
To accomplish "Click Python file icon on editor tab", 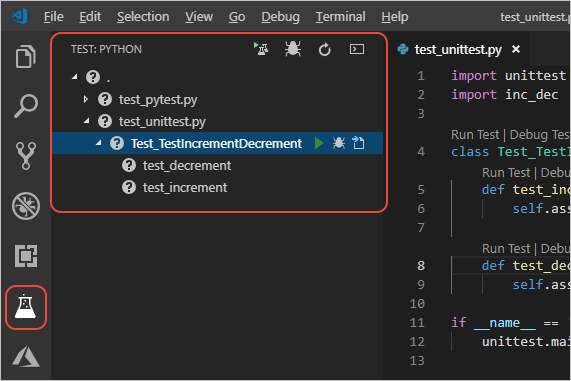I will click(403, 49).
